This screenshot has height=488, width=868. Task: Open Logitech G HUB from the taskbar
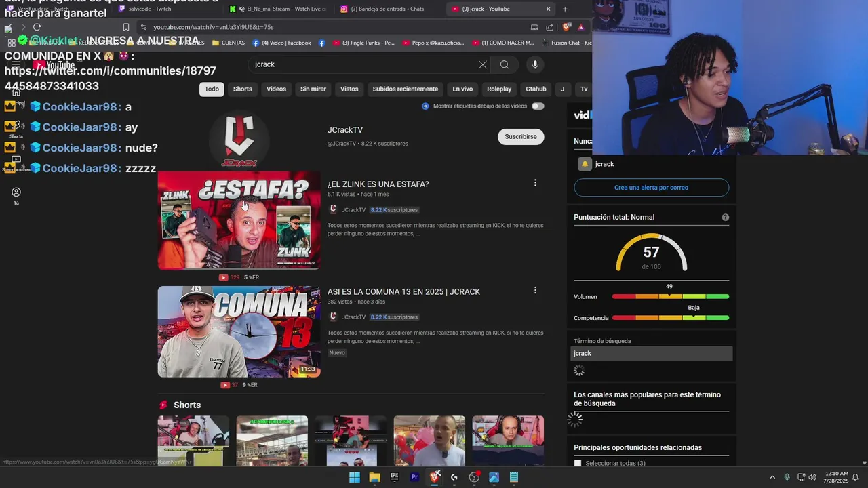454,477
